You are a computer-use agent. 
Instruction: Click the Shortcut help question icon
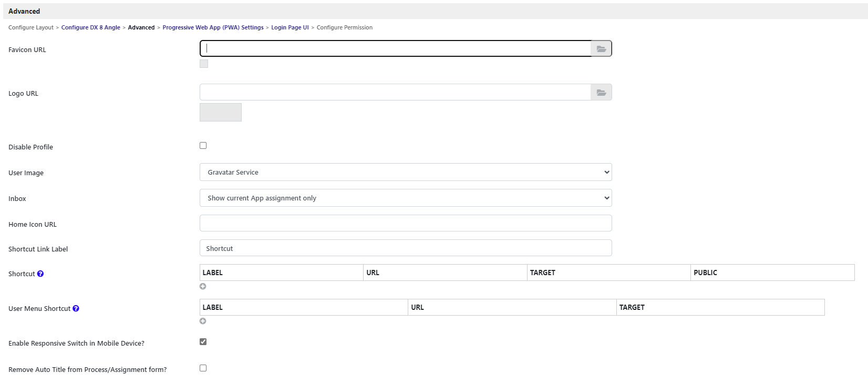tap(40, 274)
